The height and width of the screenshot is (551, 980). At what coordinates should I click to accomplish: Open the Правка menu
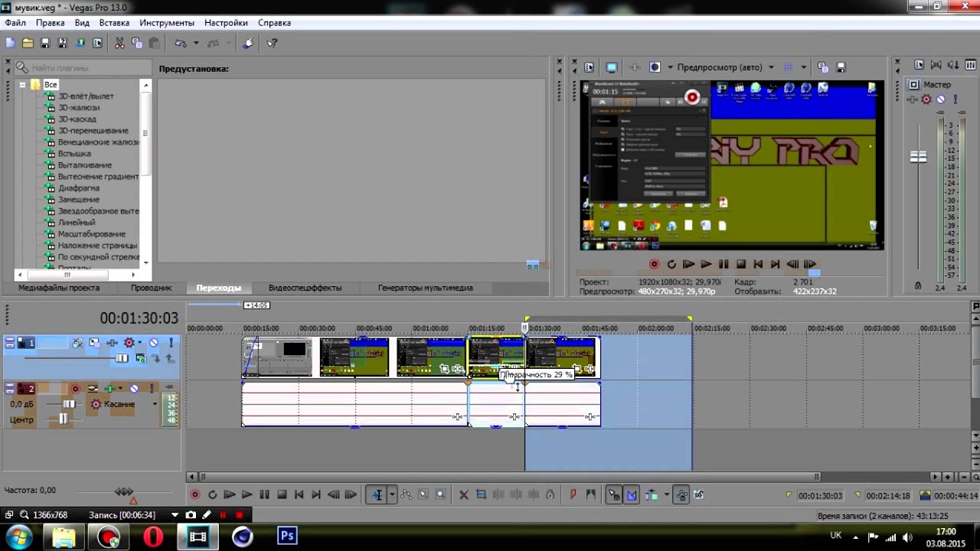point(51,23)
